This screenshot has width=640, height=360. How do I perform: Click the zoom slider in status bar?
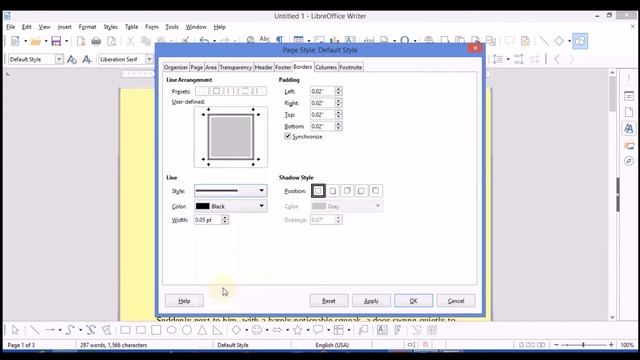pos(584,345)
